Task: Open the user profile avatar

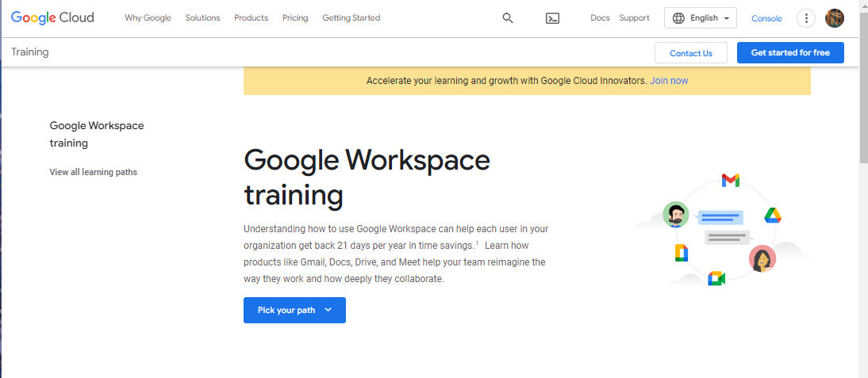Action: [835, 18]
